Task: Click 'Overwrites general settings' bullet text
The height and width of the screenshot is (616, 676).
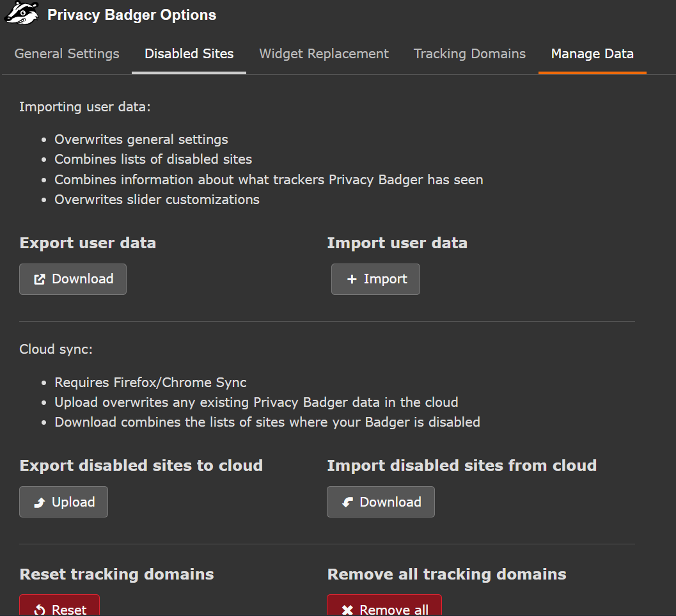Action: (141, 139)
